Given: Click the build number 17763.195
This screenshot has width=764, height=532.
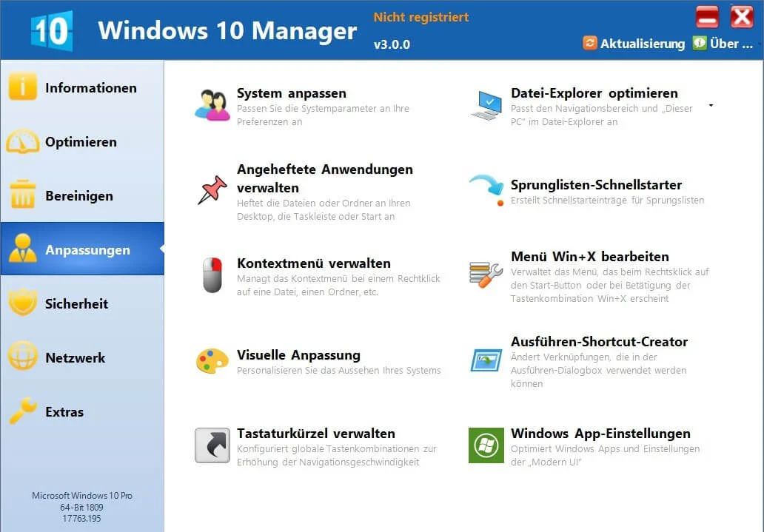Looking at the screenshot, I should (x=82, y=519).
